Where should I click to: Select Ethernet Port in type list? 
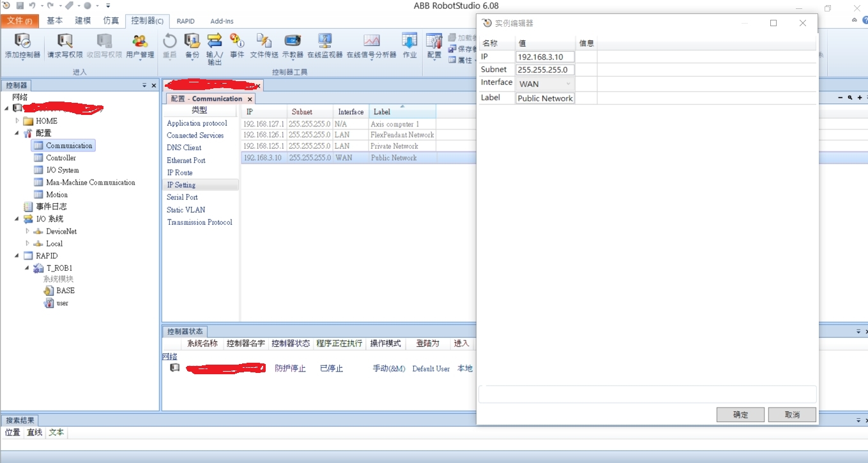point(186,160)
